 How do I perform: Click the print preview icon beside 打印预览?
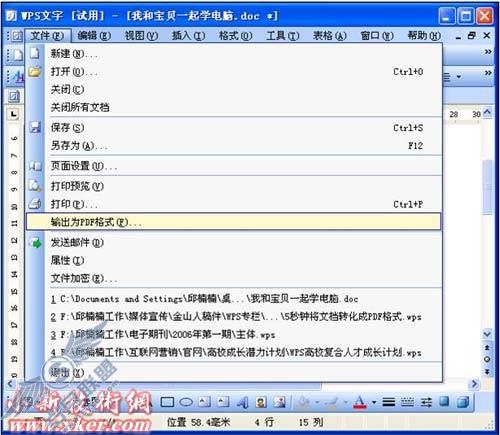(35, 185)
